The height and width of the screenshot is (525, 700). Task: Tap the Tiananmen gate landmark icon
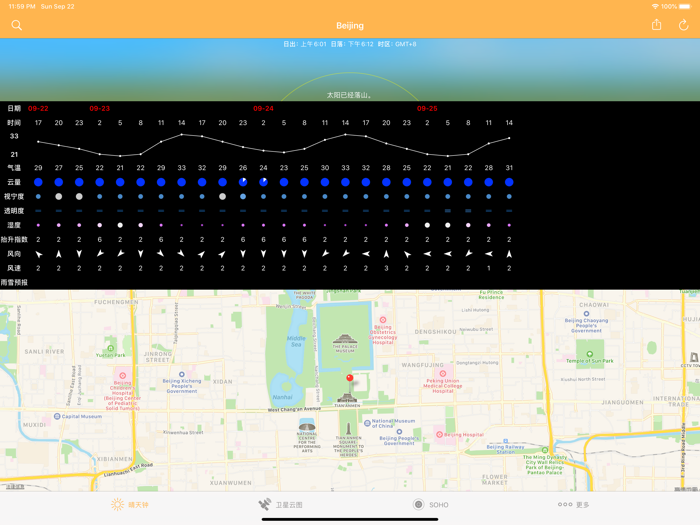tap(347, 397)
